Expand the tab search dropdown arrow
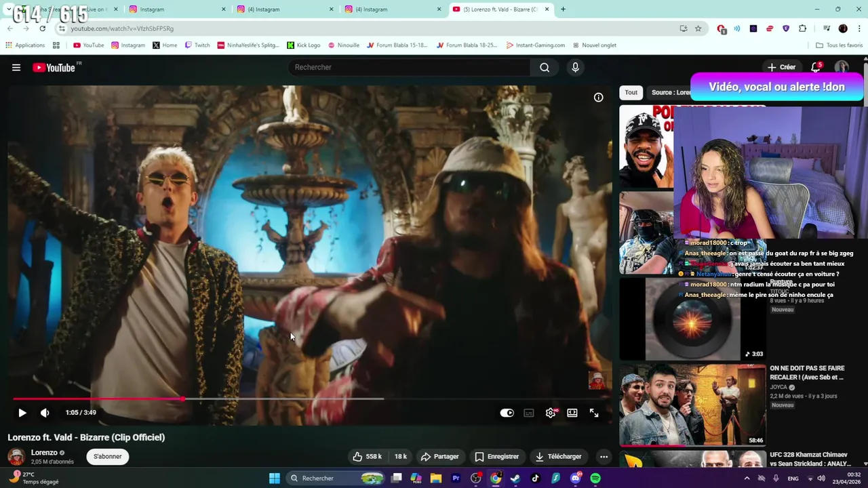The height and width of the screenshot is (488, 868). pos(8,9)
